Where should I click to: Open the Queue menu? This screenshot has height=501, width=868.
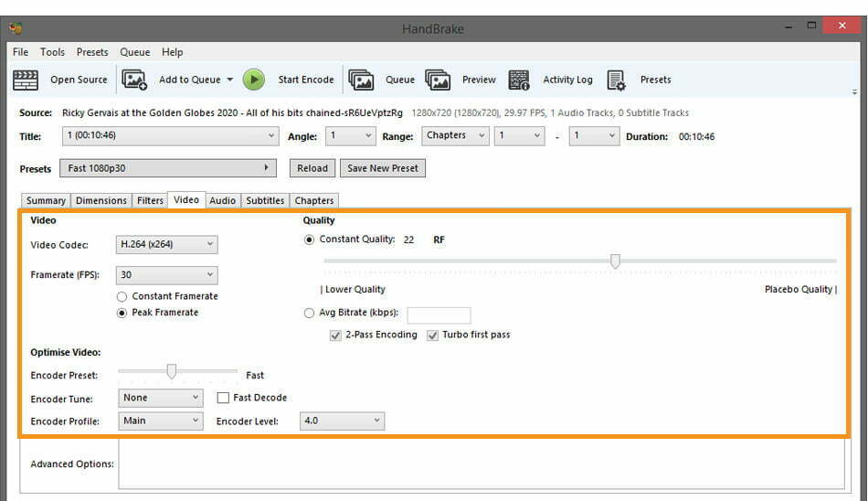point(135,52)
